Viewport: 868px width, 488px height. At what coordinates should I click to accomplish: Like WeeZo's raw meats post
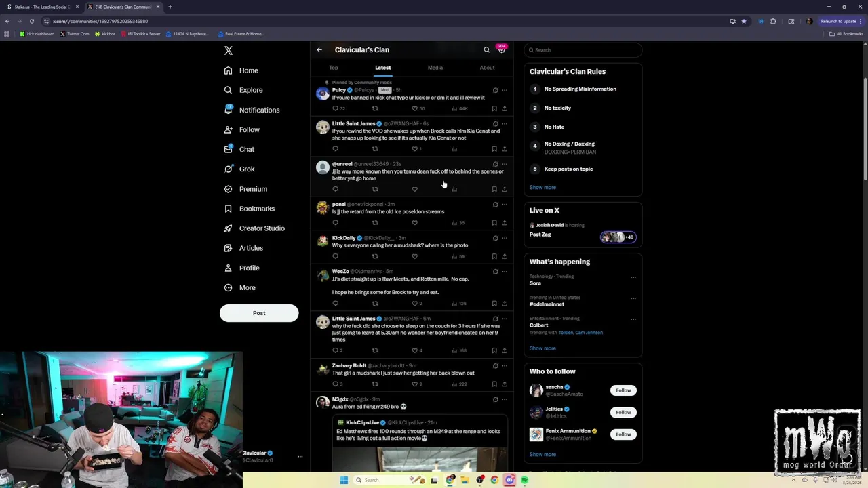tap(415, 304)
